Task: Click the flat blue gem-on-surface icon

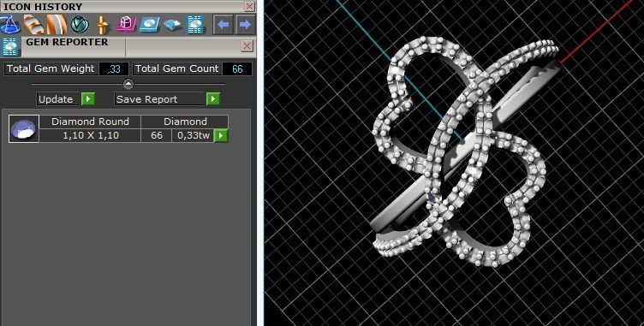Action: [173, 26]
